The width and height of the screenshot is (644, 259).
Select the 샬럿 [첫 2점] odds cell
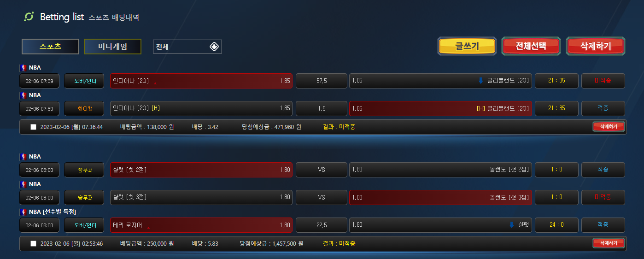click(201, 170)
